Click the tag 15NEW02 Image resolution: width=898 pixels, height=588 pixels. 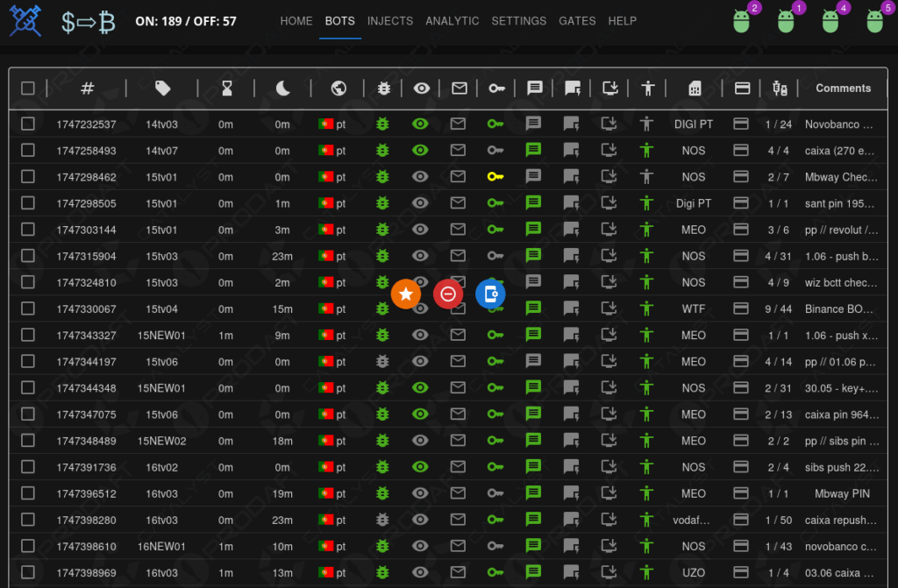coord(161,441)
